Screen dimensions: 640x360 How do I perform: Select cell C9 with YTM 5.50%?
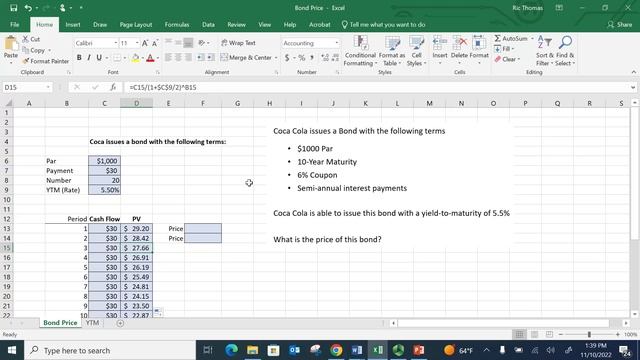click(x=104, y=190)
